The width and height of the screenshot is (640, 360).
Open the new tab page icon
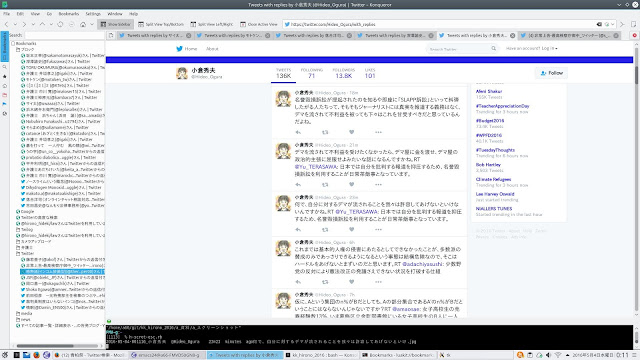(111, 36)
